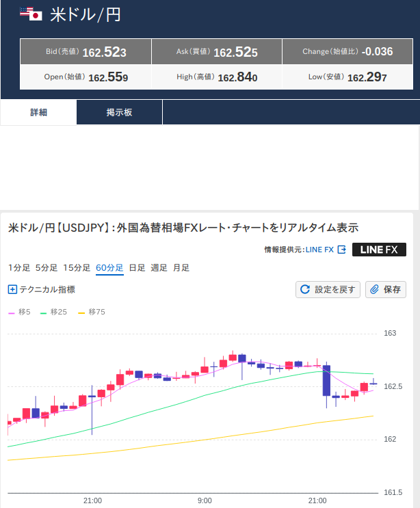Click the large blue falling candlestick
420x508 pixels.
click(326, 381)
